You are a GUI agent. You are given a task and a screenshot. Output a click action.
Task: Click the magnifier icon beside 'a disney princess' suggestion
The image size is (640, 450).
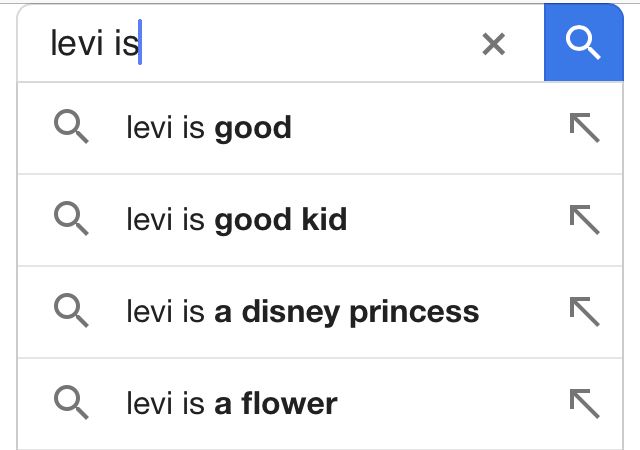coord(71,311)
